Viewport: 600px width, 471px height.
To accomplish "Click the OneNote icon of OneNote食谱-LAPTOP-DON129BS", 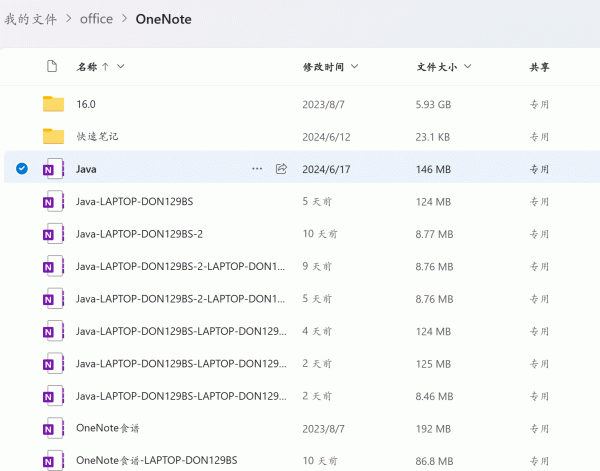I will (x=53, y=460).
